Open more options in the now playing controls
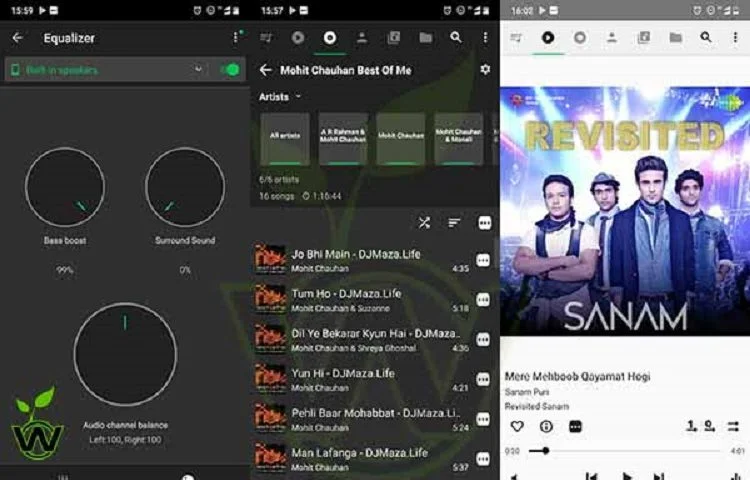The image size is (750, 480). point(575,426)
